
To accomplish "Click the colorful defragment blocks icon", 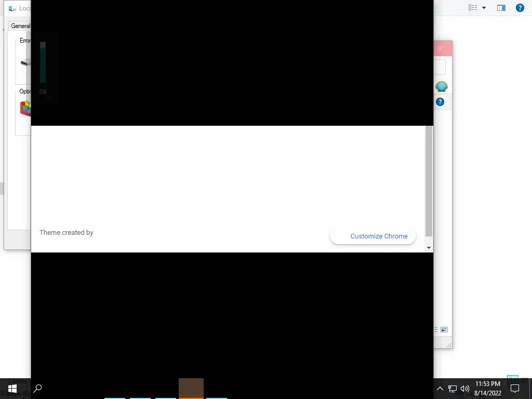I will [x=25, y=109].
